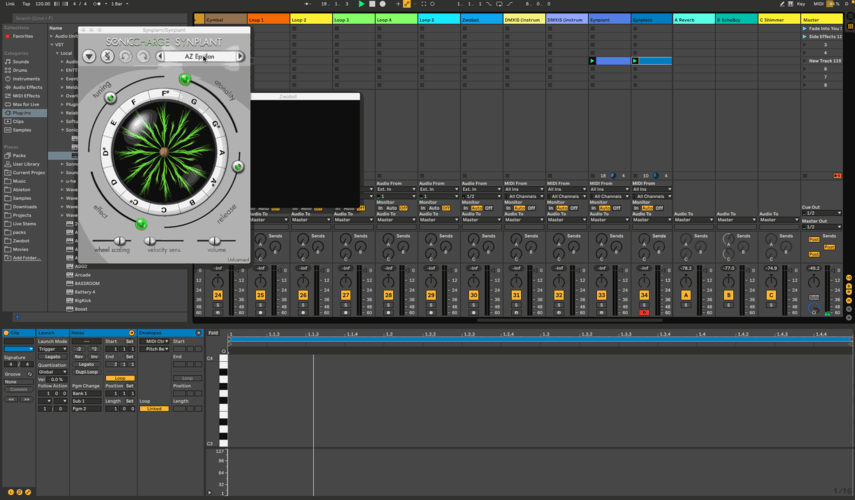Screen dimensions: 855x500
Task: Click the Synplant redo arrow button
Action: pos(143,56)
